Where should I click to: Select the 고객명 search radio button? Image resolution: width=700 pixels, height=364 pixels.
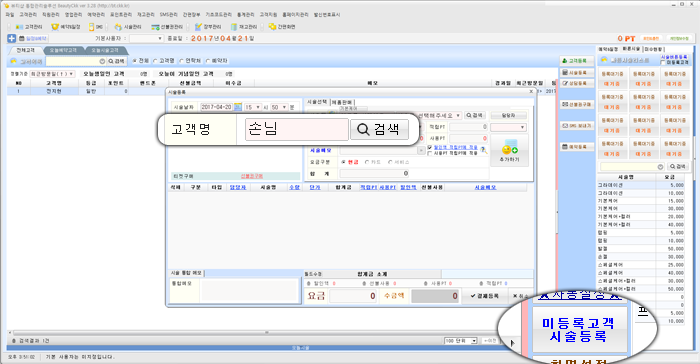tap(155, 61)
